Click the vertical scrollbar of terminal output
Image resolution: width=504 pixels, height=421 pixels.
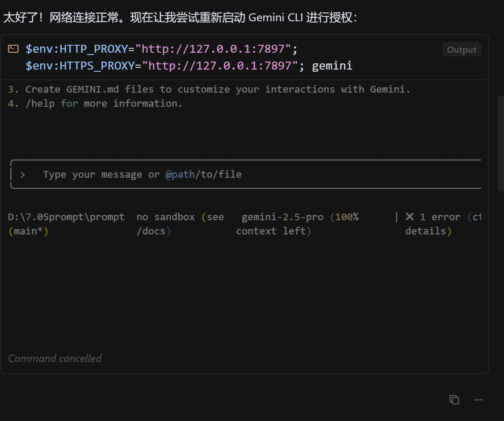pos(501,144)
